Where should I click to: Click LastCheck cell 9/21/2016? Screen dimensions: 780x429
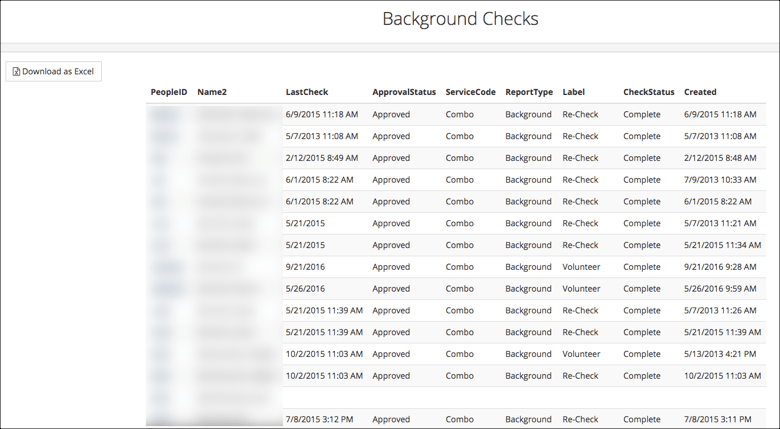click(305, 267)
